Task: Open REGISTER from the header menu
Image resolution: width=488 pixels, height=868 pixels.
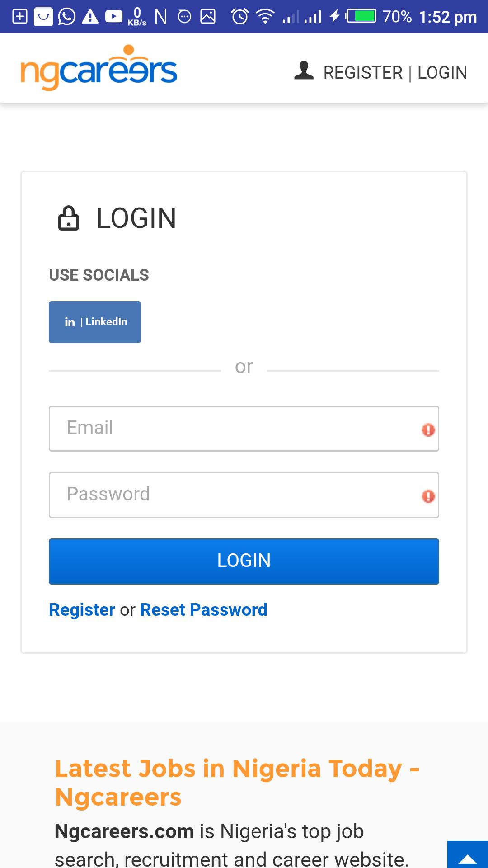Action: pyautogui.click(x=363, y=73)
